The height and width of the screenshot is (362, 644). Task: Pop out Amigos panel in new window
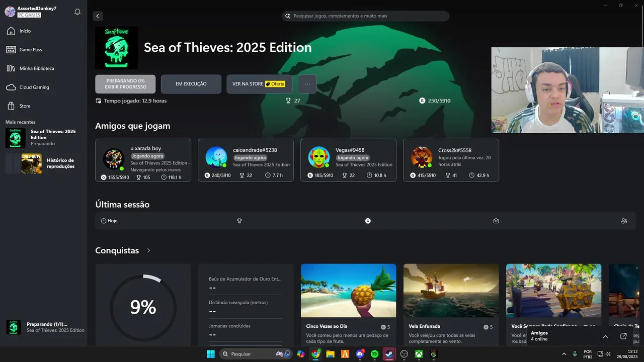coord(623,336)
